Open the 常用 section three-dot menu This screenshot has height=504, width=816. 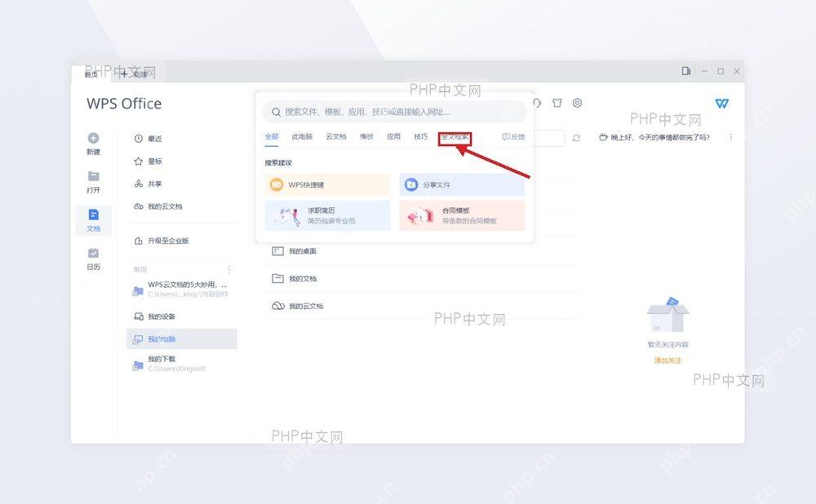(x=229, y=269)
